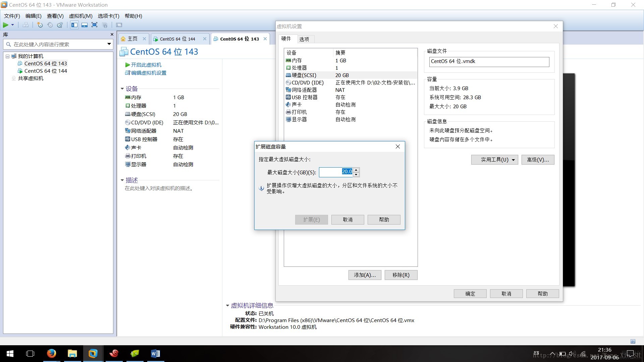Revert to snapshot via toolbar icon
The image size is (644, 362).
(50, 25)
